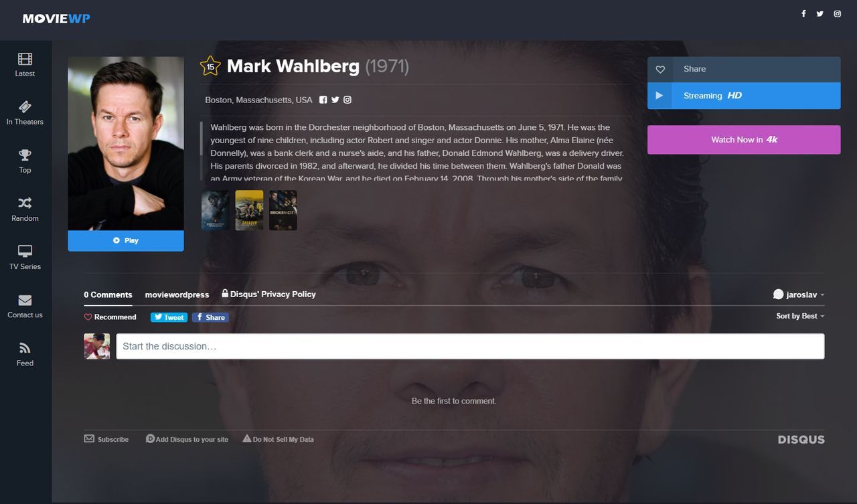Toggle the Share heart favorite icon
This screenshot has width=857, height=504.
(x=660, y=70)
